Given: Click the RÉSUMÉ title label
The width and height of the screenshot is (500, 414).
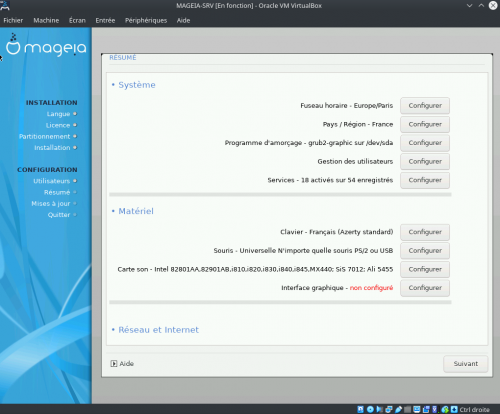Looking at the screenshot, I should point(123,58).
